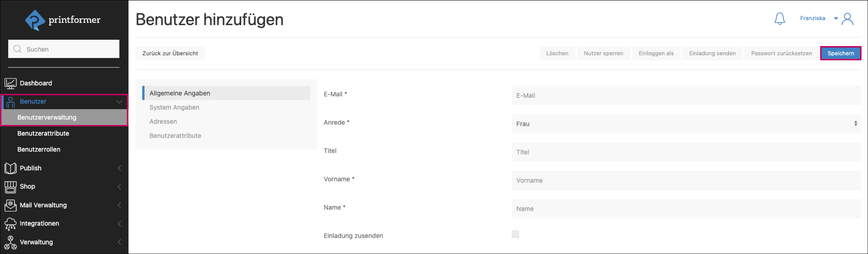Click the printformer logo
Viewport: 868px width, 254px height.
pos(63,20)
